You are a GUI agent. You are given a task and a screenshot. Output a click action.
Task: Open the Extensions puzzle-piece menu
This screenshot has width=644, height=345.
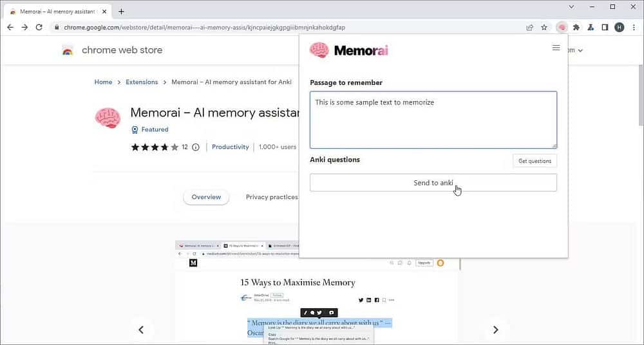point(576,28)
